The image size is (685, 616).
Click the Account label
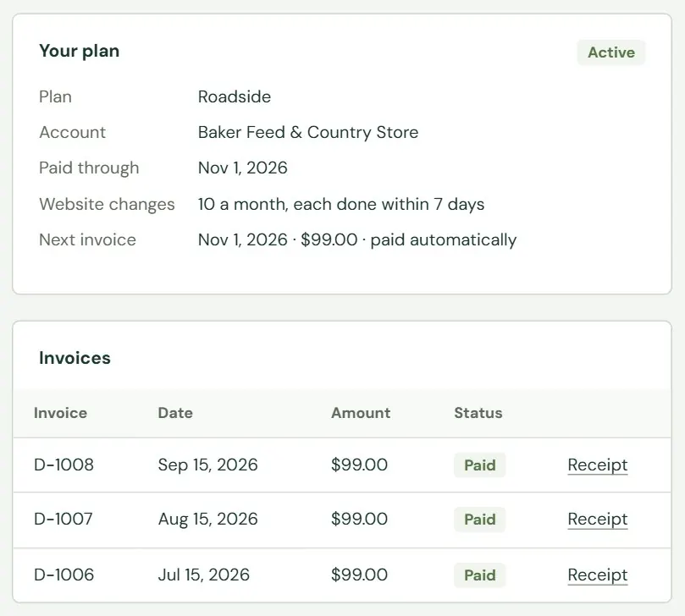(x=73, y=132)
